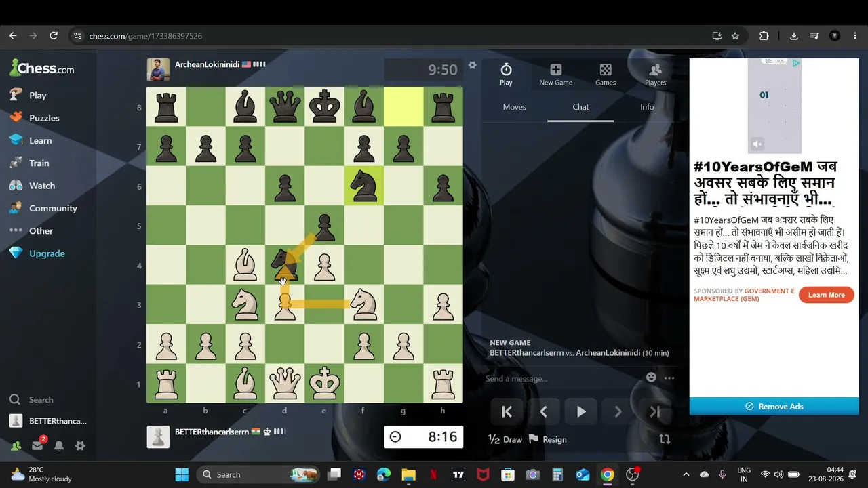Open the Learn section in sidebar
This screenshot has height=488, width=868.
click(x=31, y=140)
